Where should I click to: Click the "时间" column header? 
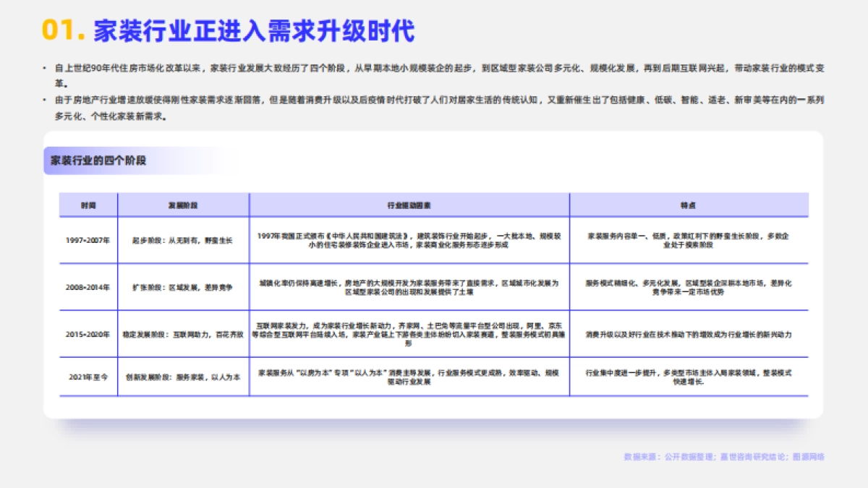pos(88,205)
